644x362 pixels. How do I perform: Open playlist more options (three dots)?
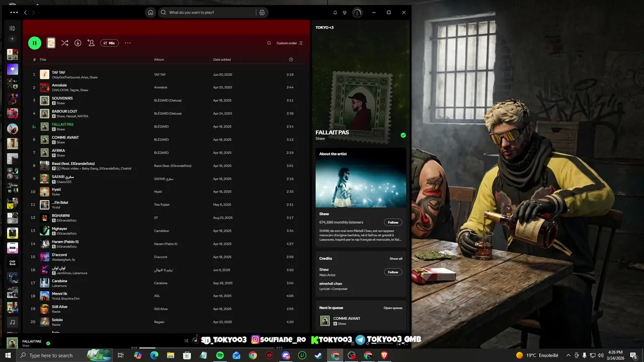click(128, 43)
